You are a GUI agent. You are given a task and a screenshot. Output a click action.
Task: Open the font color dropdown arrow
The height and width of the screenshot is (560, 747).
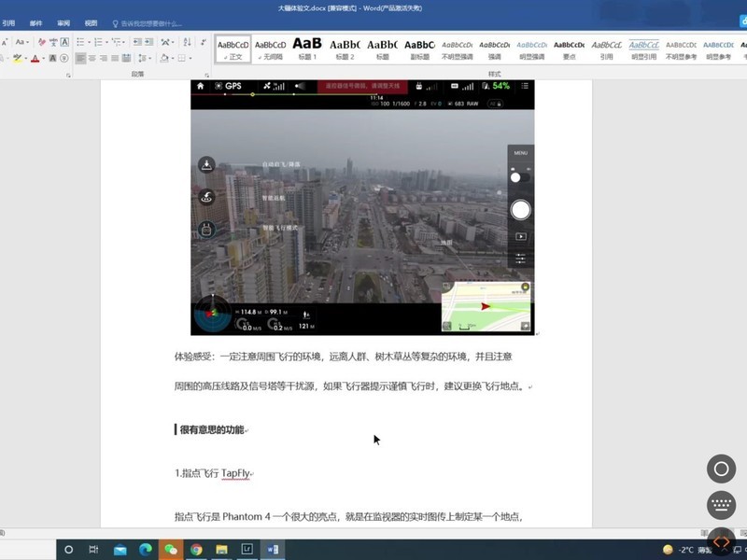(x=44, y=58)
